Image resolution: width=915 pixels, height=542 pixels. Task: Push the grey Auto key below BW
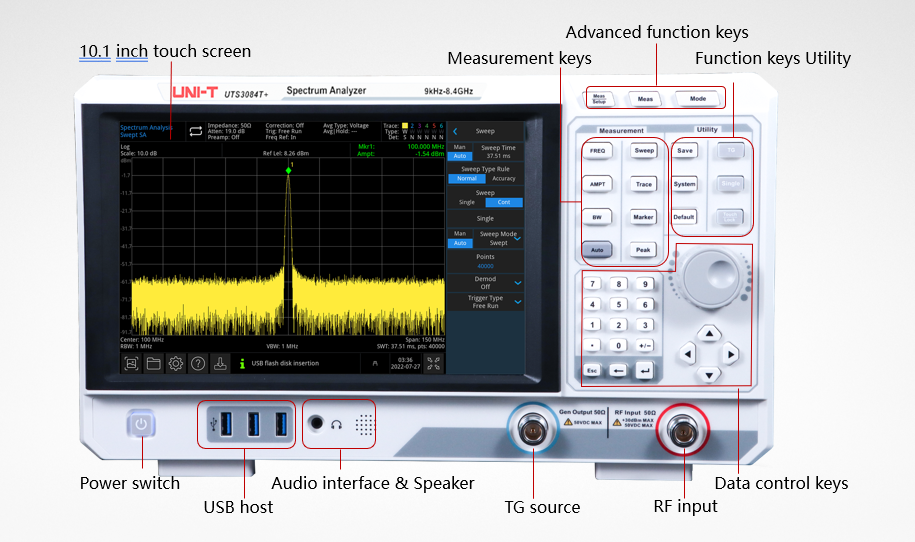click(597, 250)
